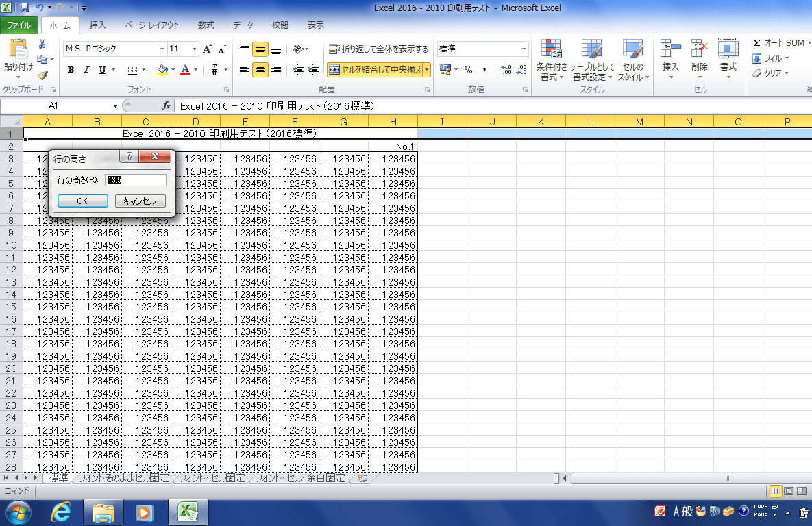Toggle Underline formatting
Screen dimensions: 812x526
click(102, 69)
